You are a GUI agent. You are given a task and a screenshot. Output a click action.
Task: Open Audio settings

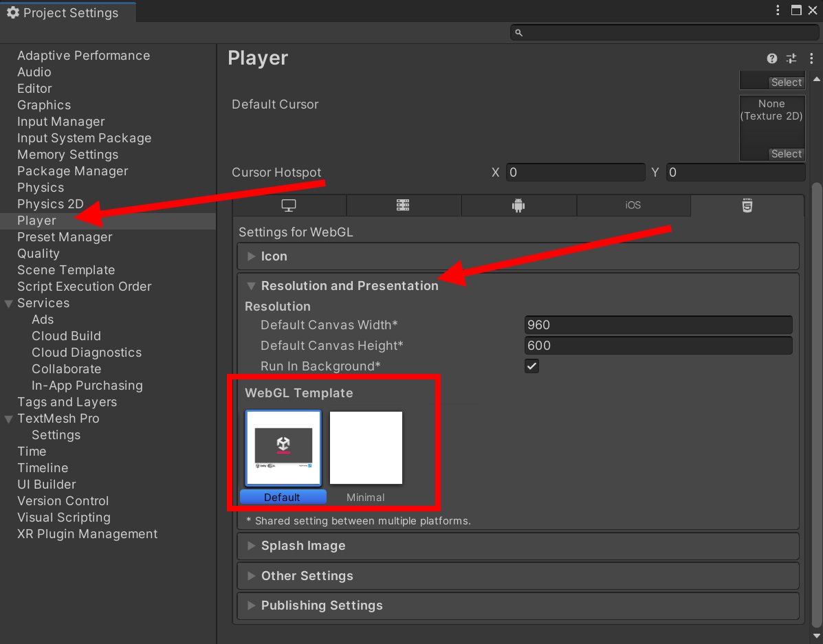click(34, 72)
